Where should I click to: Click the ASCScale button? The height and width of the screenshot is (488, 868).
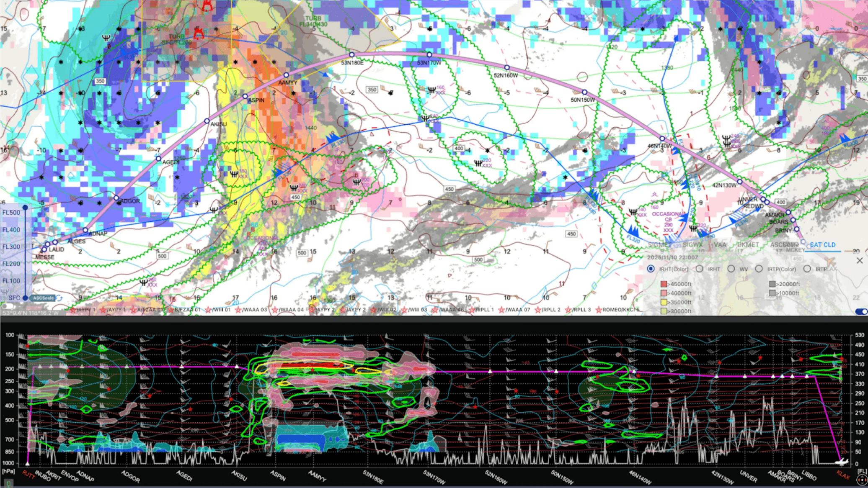coord(42,298)
